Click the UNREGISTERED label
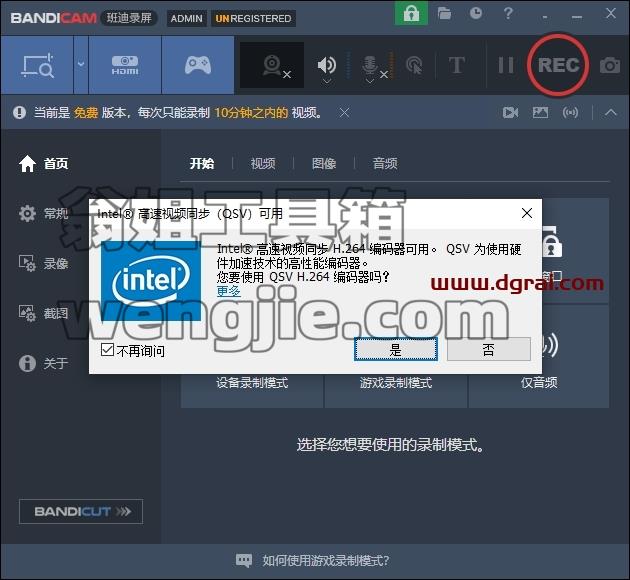This screenshot has height=580, width=630. click(x=253, y=18)
